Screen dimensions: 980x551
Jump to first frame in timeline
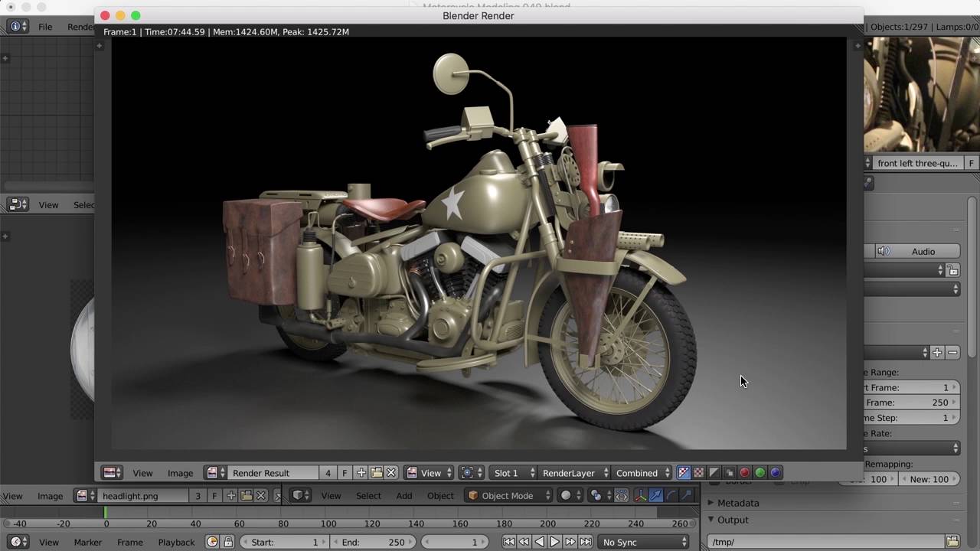[x=508, y=542]
